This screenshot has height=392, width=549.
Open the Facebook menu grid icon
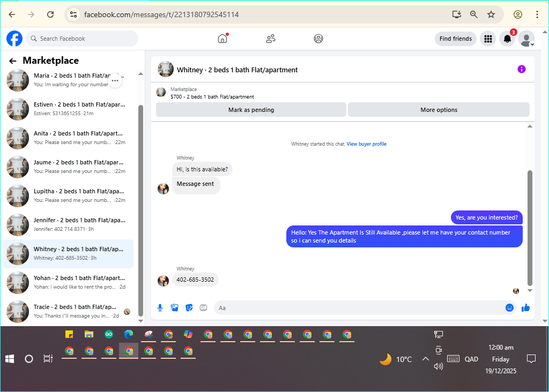coord(488,39)
